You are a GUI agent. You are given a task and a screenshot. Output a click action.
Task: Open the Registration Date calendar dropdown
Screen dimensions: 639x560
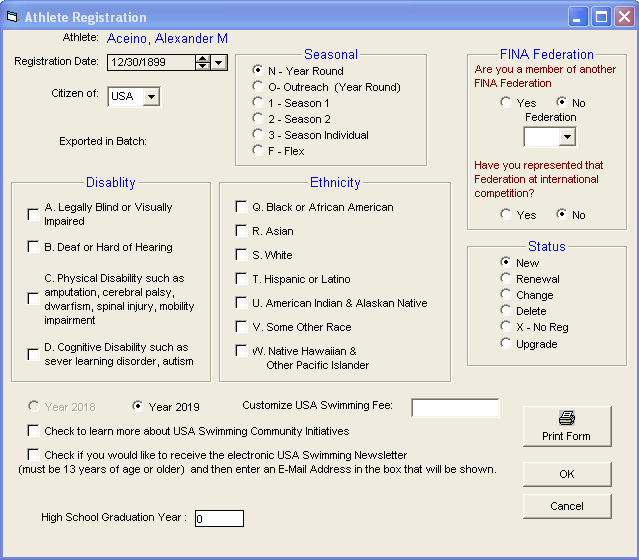coord(219,62)
